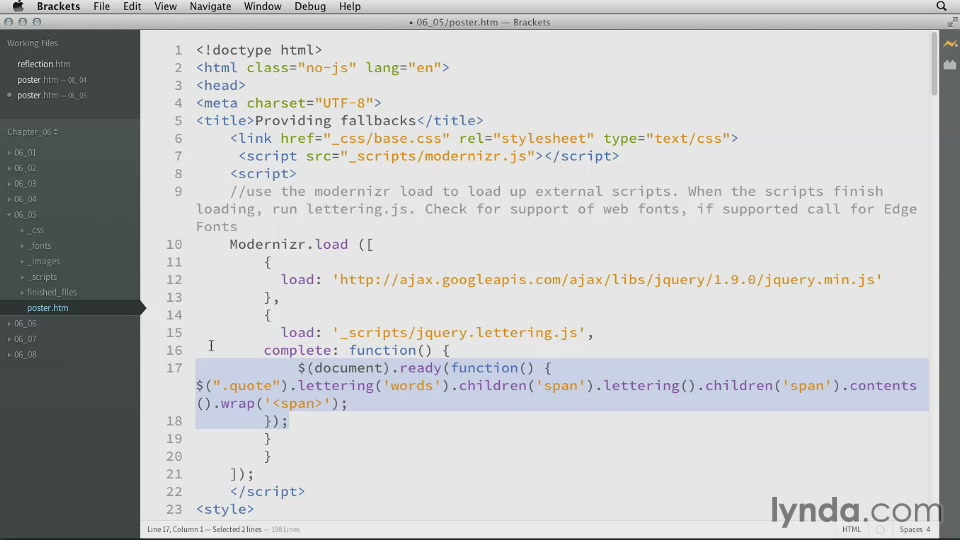Expand the 06_01 folder

click(x=9, y=152)
